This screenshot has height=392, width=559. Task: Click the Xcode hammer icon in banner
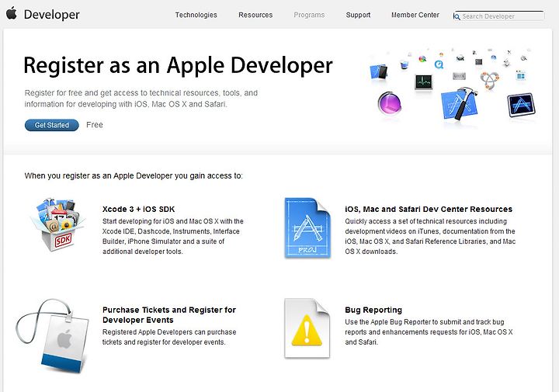tap(459, 104)
